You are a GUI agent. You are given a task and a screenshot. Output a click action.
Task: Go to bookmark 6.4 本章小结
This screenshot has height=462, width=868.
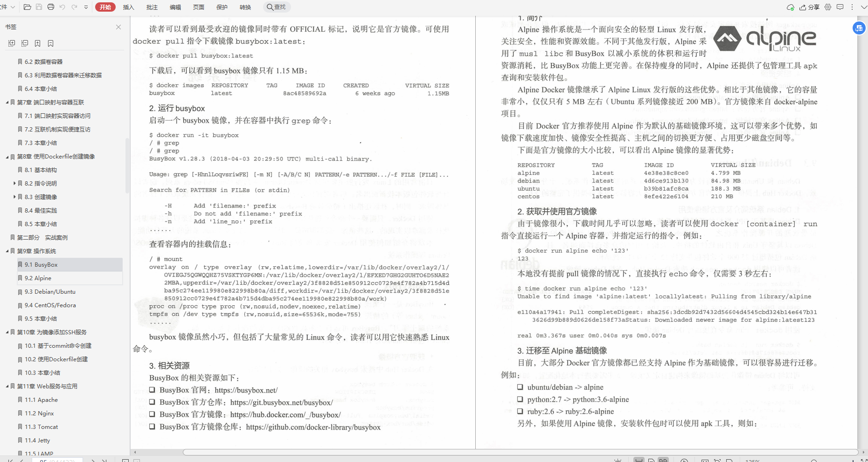click(41, 89)
